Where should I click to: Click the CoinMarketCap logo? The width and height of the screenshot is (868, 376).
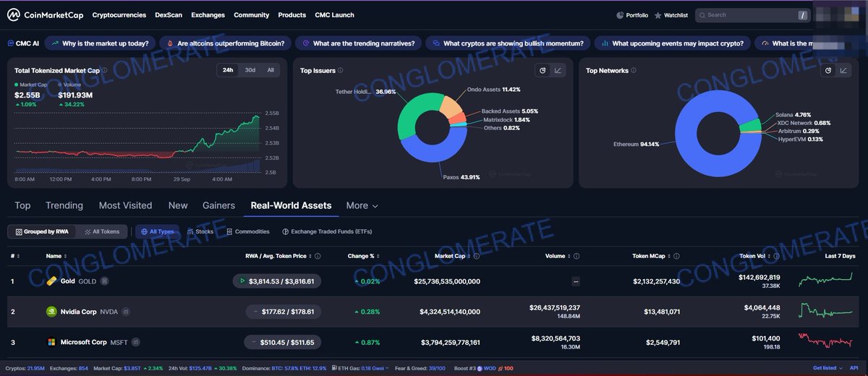pos(45,14)
